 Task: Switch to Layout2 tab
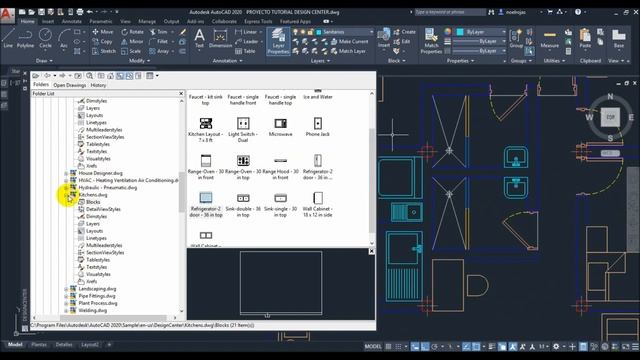pyautogui.click(x=89, y=345)
